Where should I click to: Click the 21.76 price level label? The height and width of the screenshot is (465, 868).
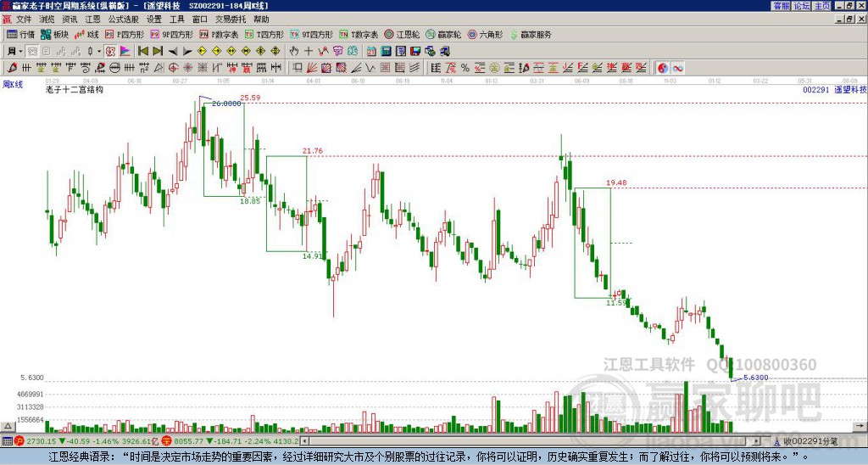pos(312,151)
